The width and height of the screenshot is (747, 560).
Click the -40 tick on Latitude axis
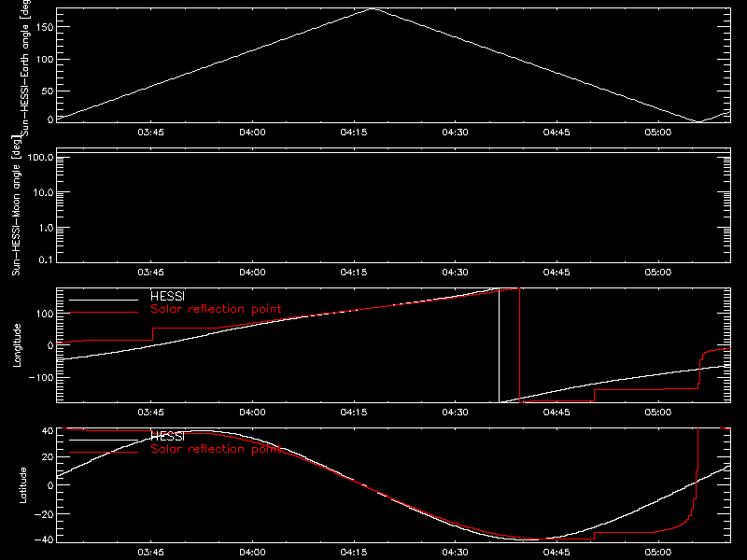coord(44,540)
